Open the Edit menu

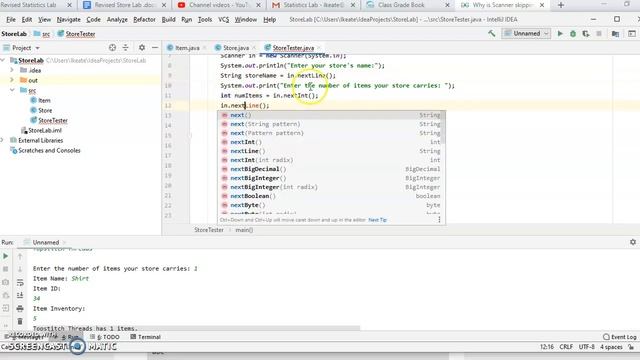(27, 20)
